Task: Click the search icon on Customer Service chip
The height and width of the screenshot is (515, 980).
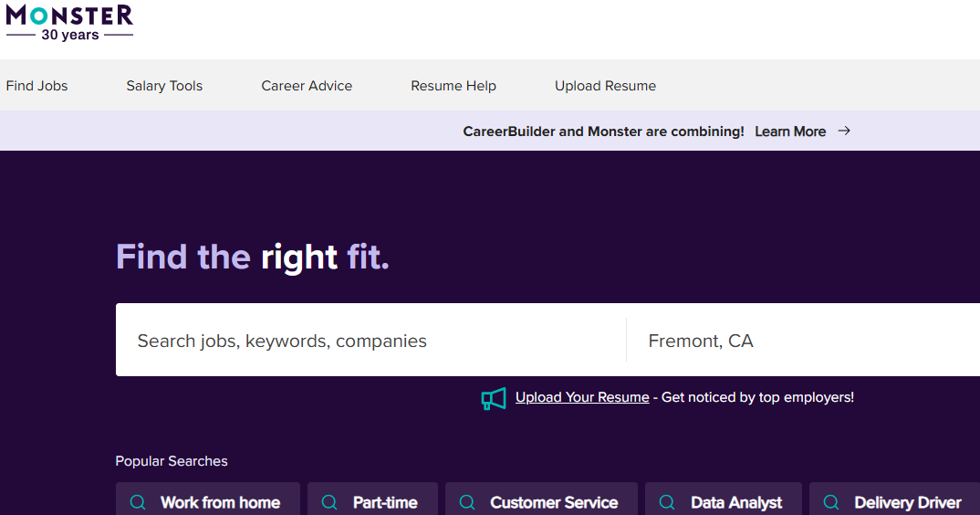Action: click(467, 502)
